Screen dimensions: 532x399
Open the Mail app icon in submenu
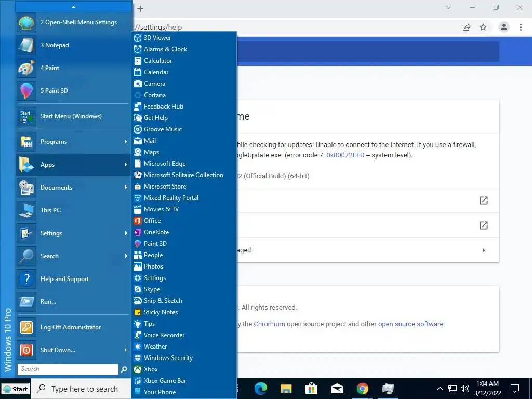pyautogui.click(x=137, y=140)
